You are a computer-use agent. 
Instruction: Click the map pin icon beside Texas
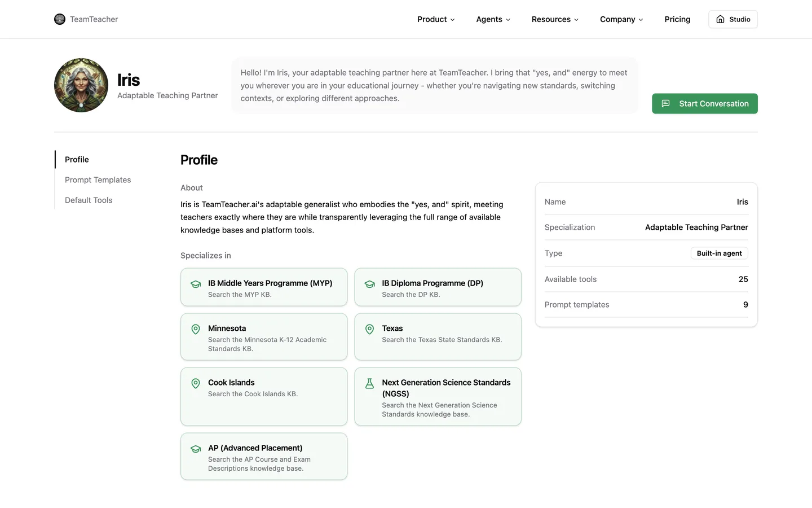(369, 329)
